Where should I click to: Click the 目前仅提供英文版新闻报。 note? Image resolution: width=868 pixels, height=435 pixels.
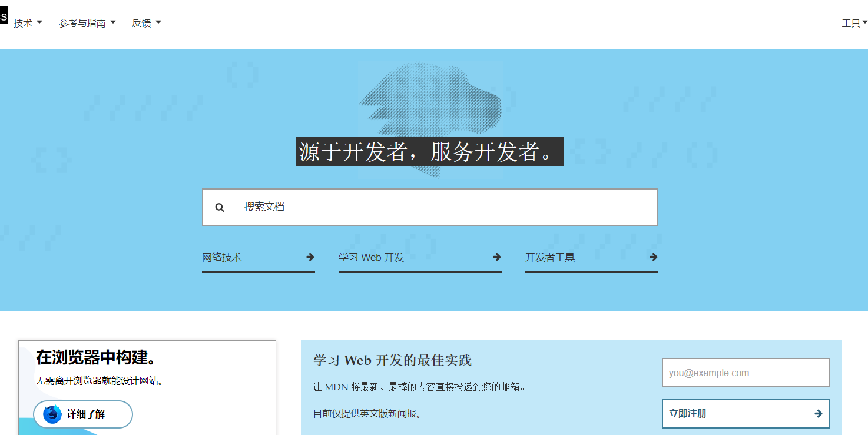click(x=367, y=414)
